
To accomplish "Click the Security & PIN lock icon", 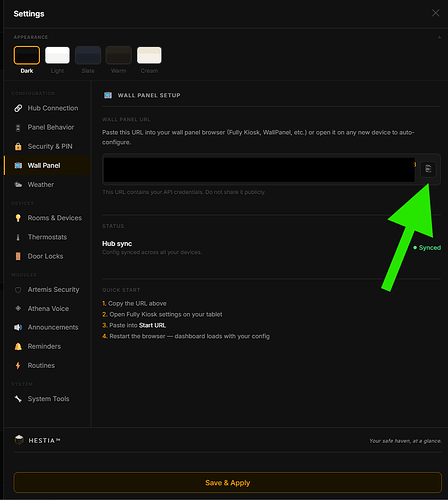I will [18, 147].
